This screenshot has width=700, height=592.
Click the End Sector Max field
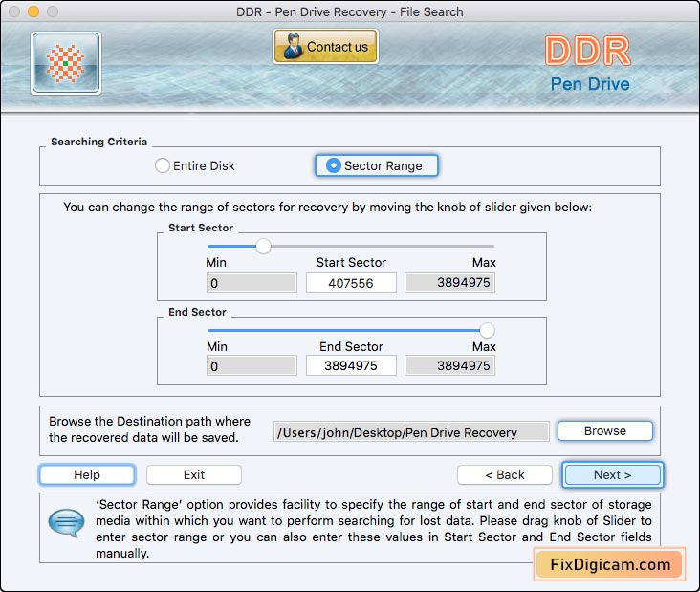point(450,365)
